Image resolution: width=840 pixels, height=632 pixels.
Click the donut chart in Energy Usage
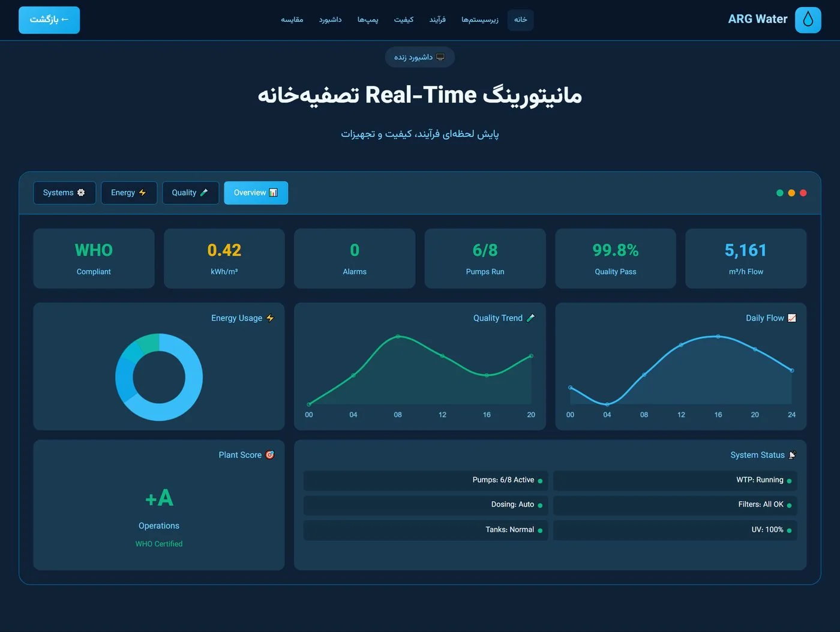tap(159, 377)
